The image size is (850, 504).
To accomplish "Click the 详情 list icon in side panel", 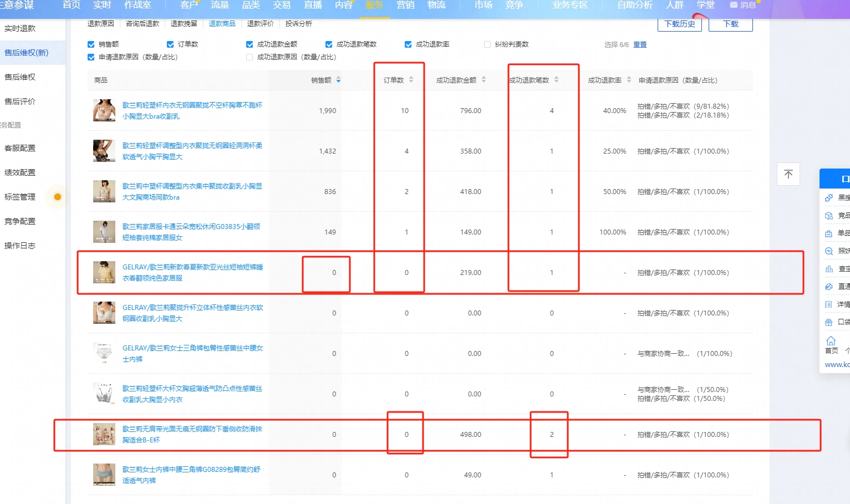I will point(829,304).
